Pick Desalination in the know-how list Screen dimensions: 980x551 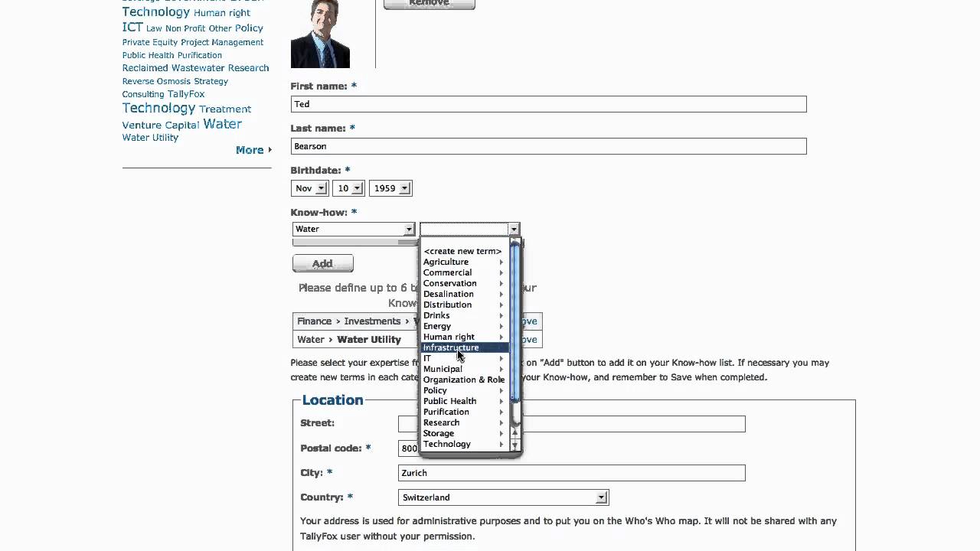coord(448,294)
